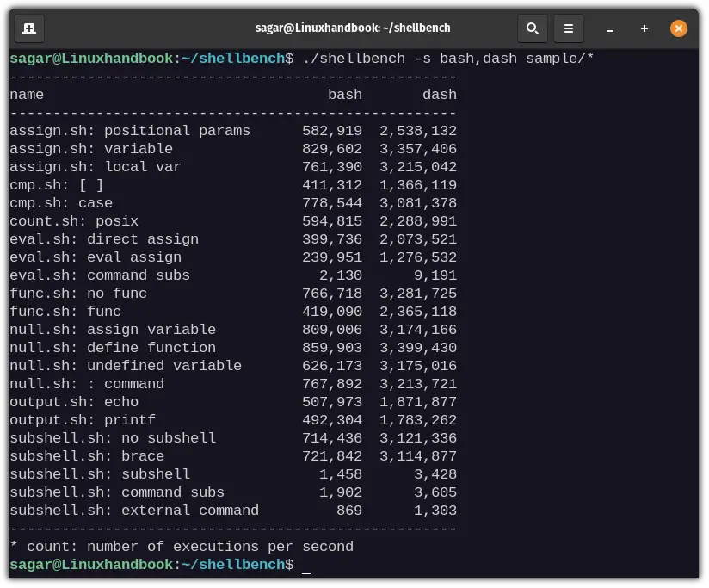This screenshot has height=588, width=709.
Task: Click the dash column header
Action: pyautogui.click(x=439, y=95)
